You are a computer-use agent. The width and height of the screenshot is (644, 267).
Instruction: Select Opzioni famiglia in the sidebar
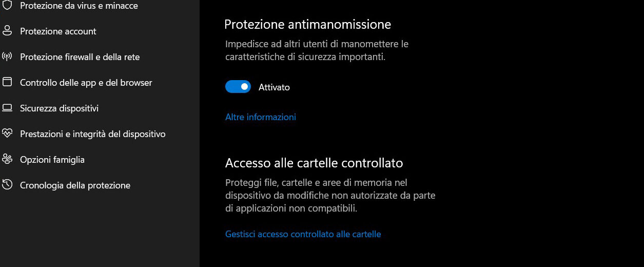(52, 160)
